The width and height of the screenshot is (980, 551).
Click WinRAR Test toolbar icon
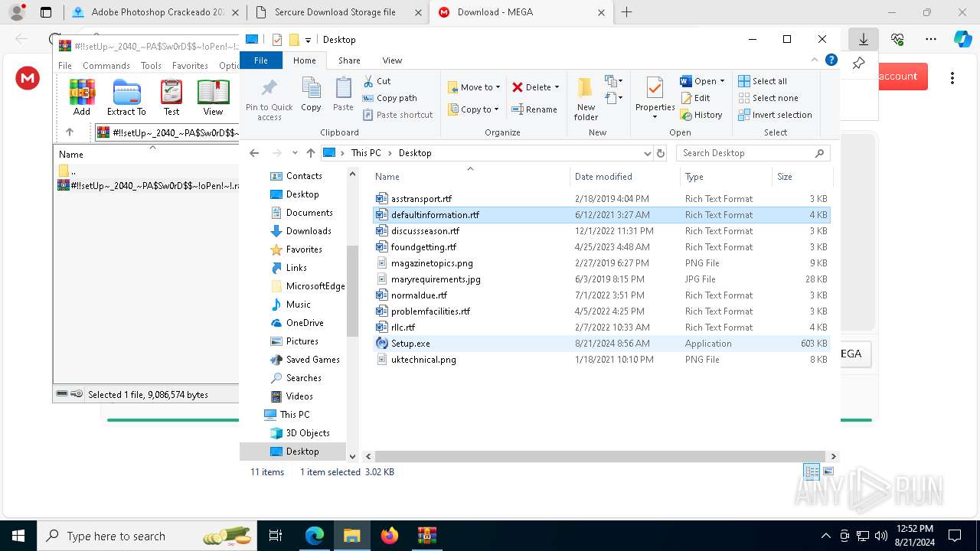171,97
